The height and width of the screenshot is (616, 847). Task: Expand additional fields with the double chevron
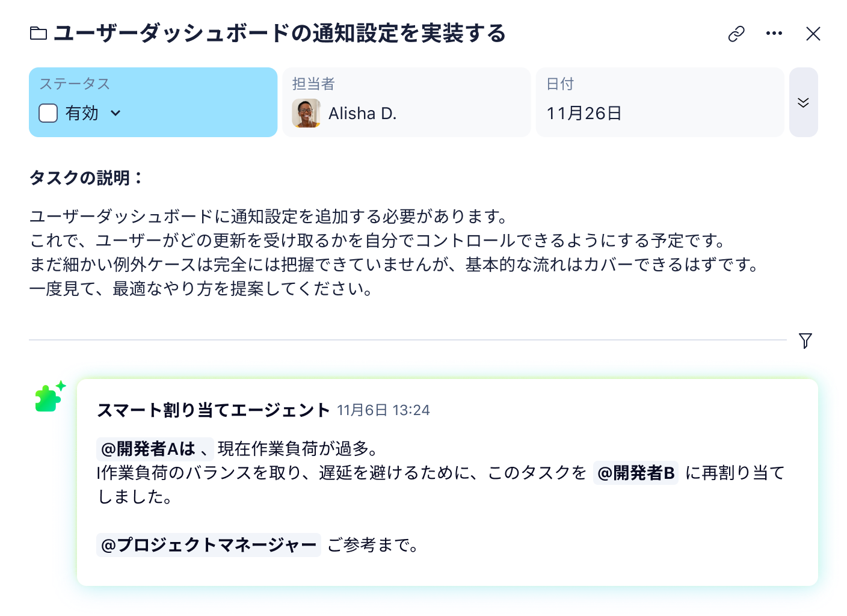click(x=803, y=102)
